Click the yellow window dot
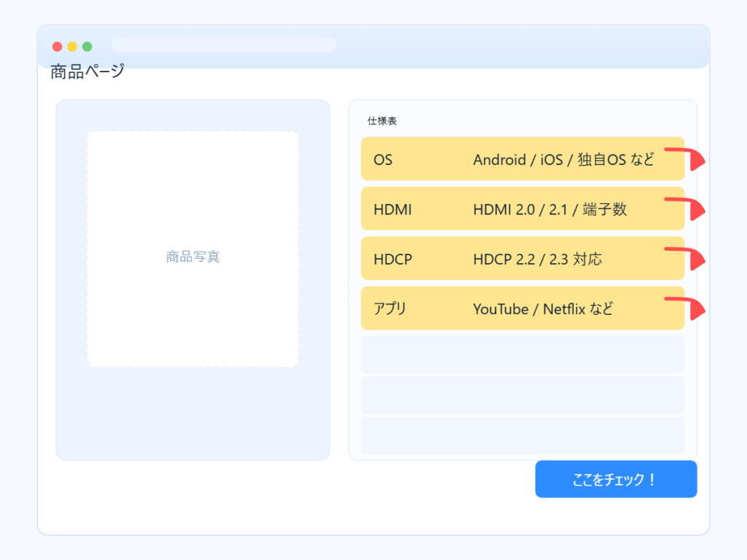Screen dimensions: 747x560 [72, 47]
